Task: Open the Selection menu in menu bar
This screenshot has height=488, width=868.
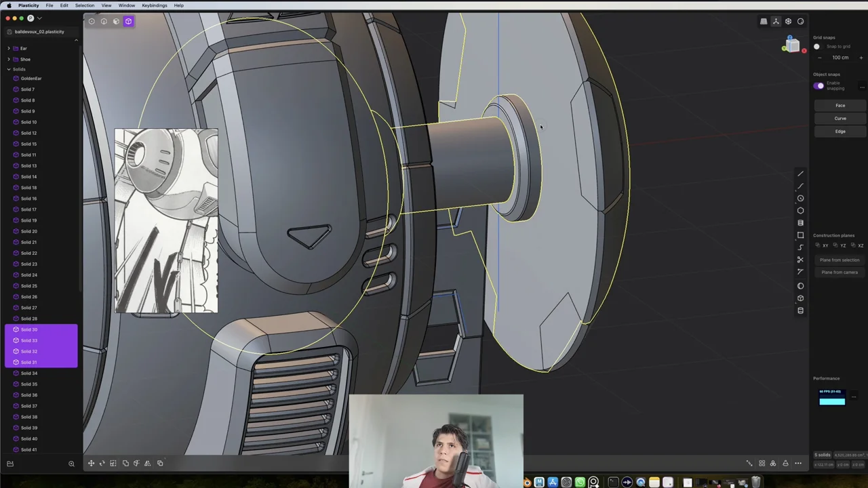Action: [x=84, y=5]
